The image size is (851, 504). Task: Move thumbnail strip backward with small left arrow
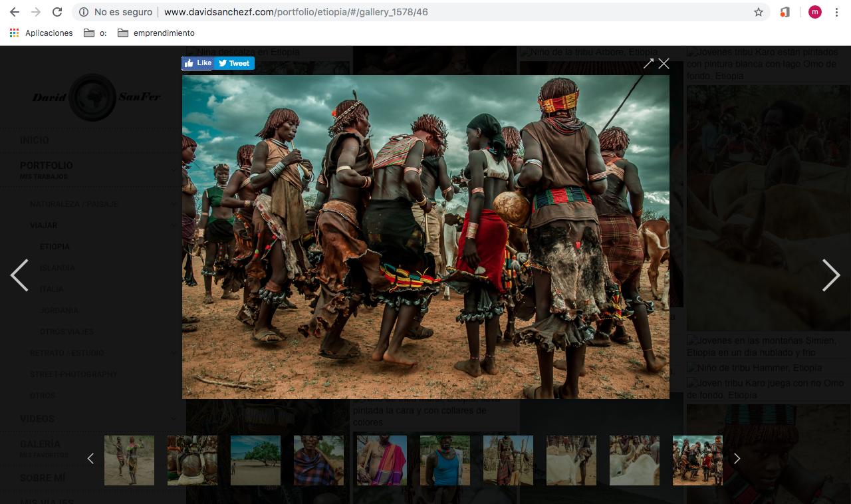pyautogui.click(x=91, y=458)
